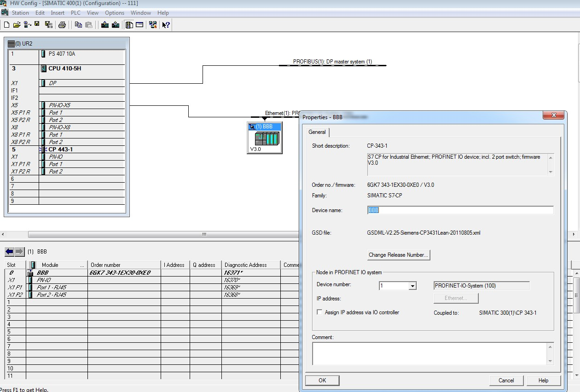Select the Print station icon
The height and width of the screenshot is (392, 580).
pyautogui.click(x=63, y=24)
